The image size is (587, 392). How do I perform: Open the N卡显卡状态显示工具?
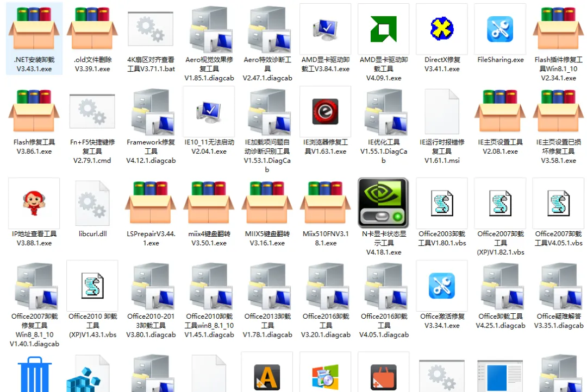(x=384, y=203)
